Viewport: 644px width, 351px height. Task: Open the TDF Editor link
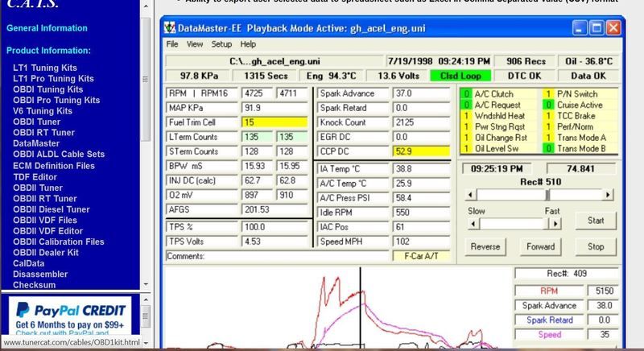coord(35,177)
